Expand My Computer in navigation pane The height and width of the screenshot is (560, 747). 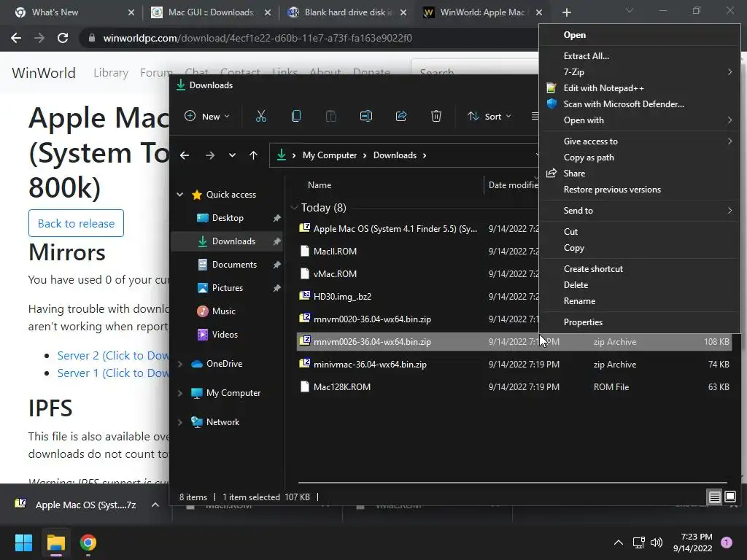pyautogui.click(x=180, y=393)
